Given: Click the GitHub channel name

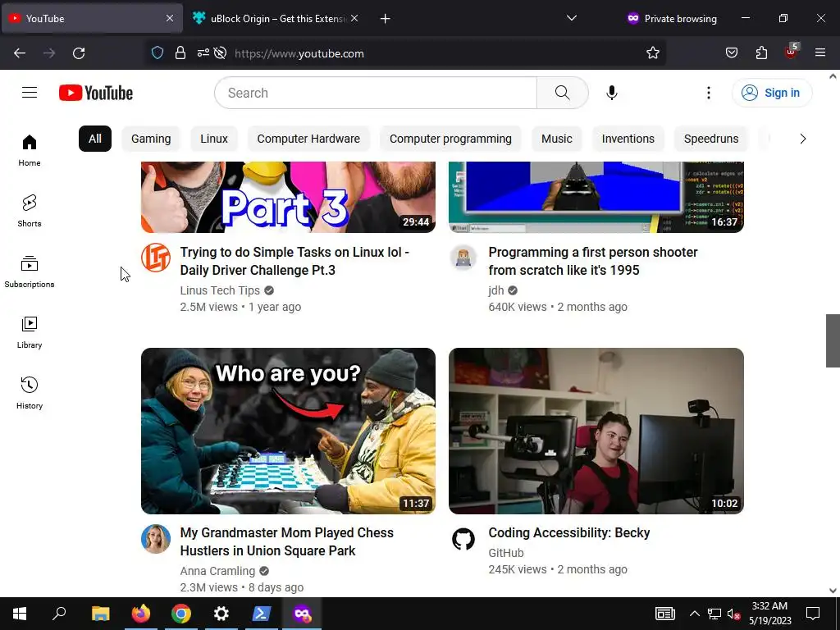Looking at the screenshot, I should pyautogui.click(x=506, y=553).
